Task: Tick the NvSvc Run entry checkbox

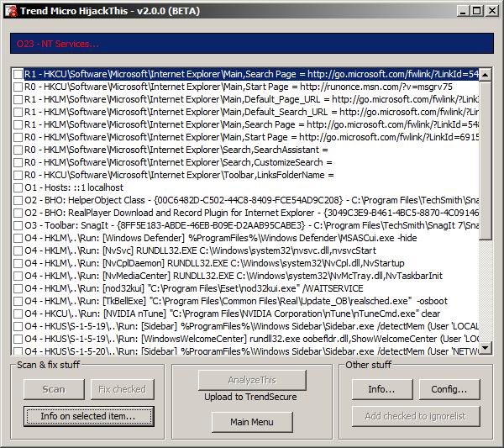Action: click(x=18, y=250)
